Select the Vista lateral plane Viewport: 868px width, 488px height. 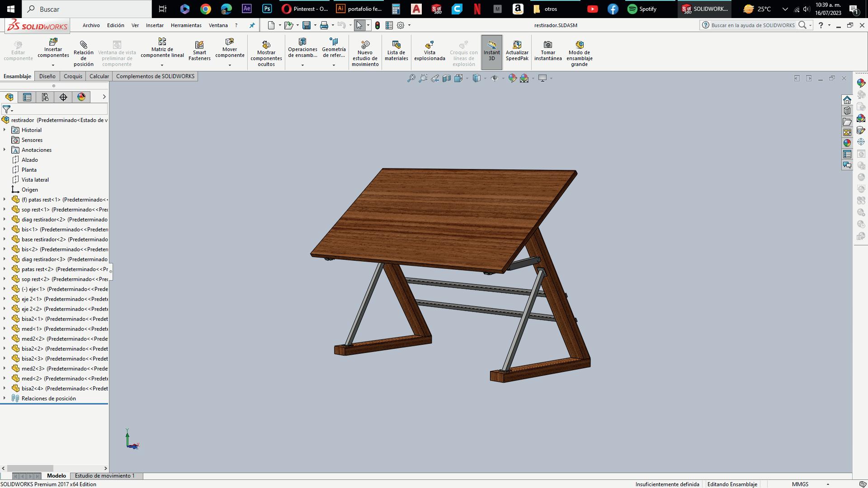pos(35,180)
